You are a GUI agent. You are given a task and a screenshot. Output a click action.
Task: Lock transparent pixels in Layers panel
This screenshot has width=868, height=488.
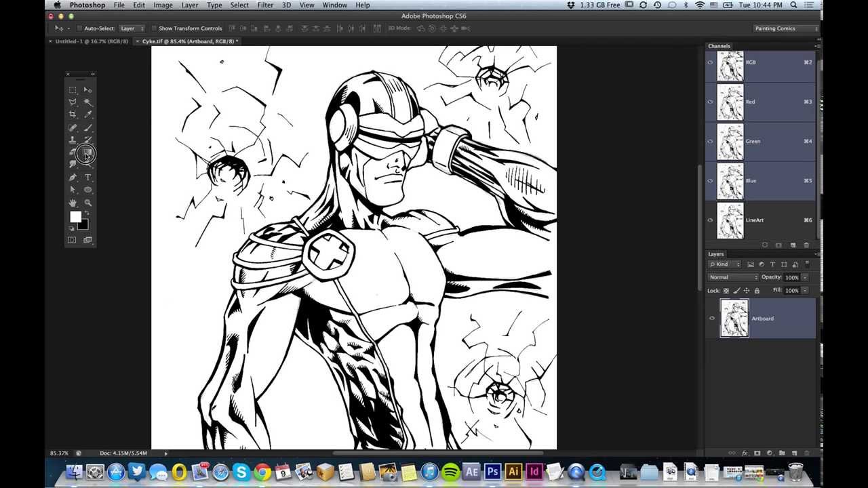[x=726, y=290]
